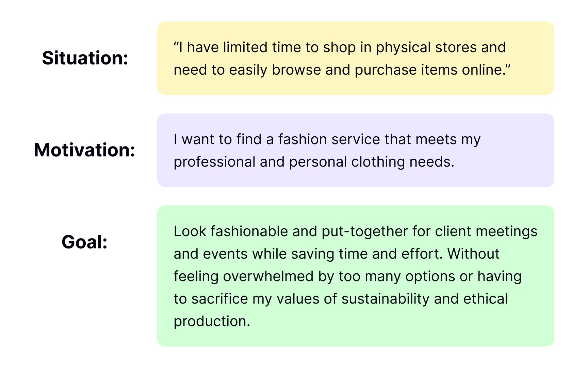Click the word "production." in the Goal card
The width and height of the screenshot is (588, 368).
pos(212,321)
